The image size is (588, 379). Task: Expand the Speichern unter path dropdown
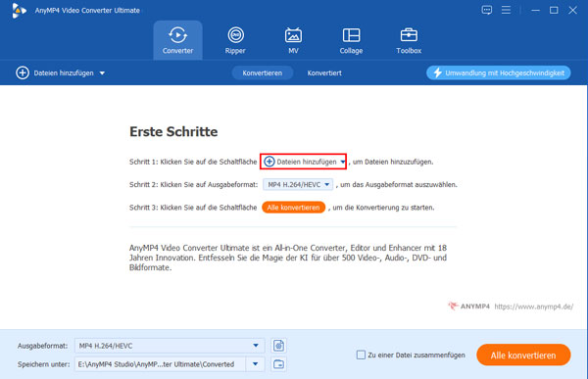(256, 364)
